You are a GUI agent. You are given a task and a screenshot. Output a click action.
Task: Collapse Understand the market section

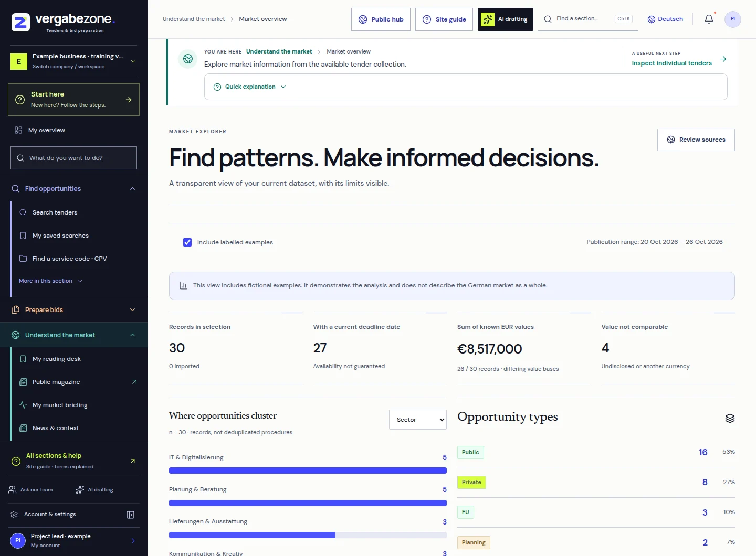pos(74,335)
